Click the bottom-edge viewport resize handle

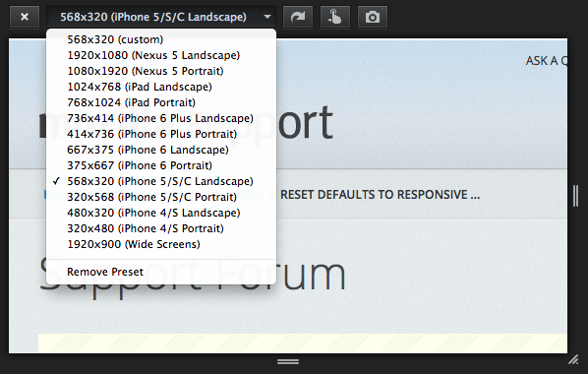(x=288, y=361)
